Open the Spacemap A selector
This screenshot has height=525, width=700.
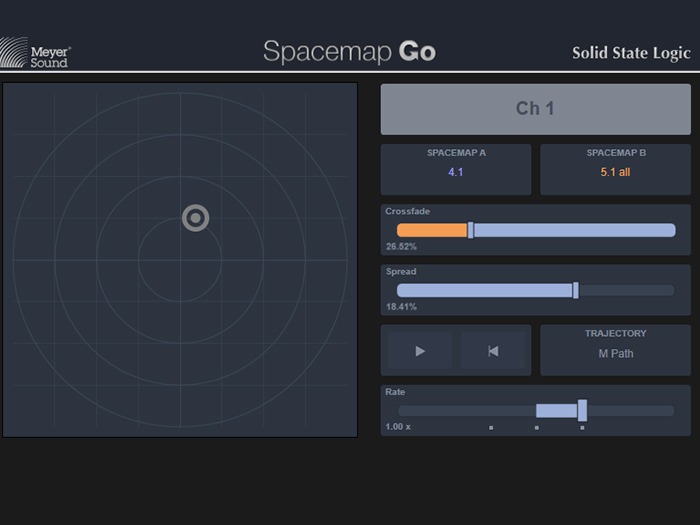[456, 169]
